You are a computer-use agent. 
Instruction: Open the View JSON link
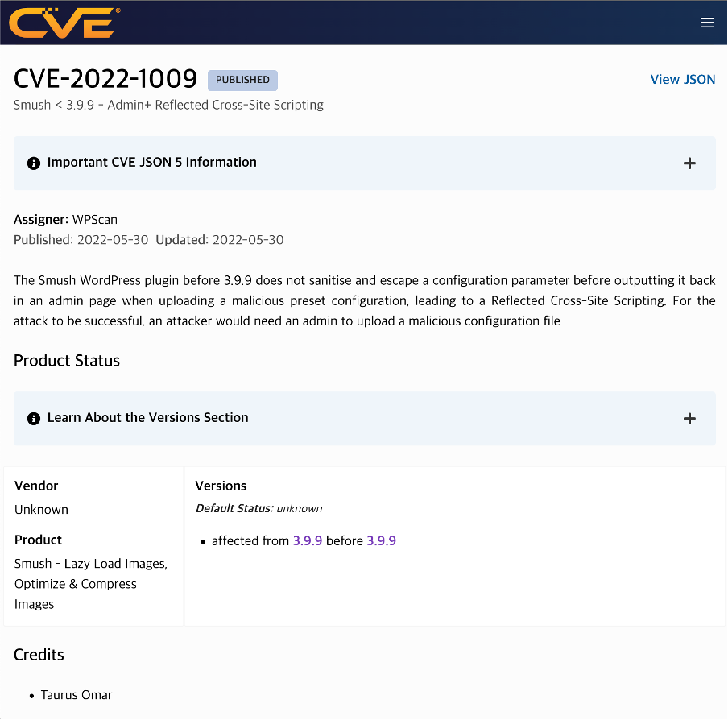click(682, 80)
